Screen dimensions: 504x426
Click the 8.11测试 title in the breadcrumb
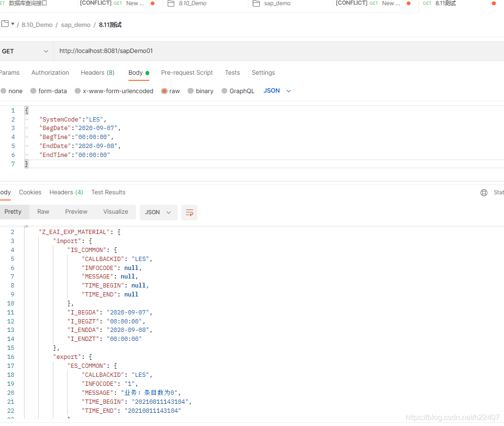click(110, 25)
